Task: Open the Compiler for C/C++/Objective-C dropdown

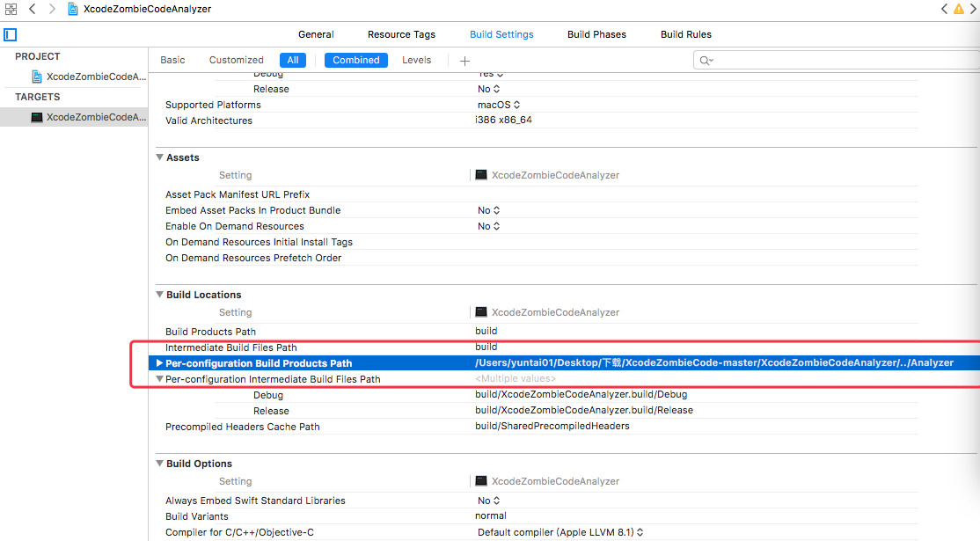Action: tap(560, 532)
